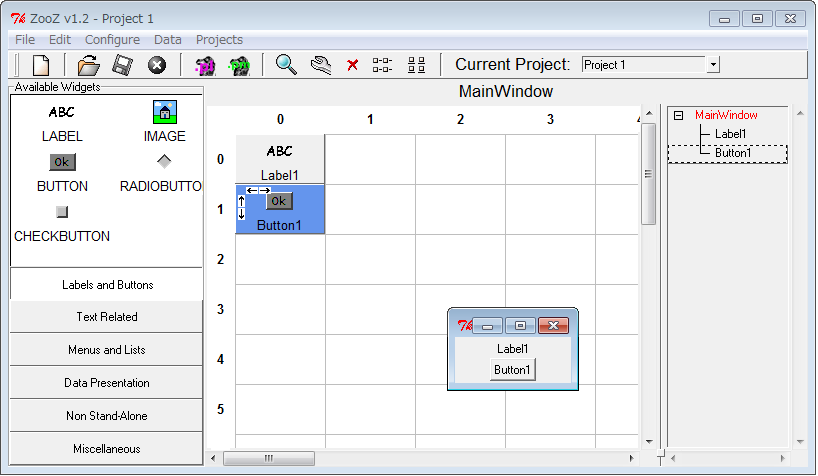This screenshot has width=818, height=476.
Task: Click the grid scroll-left arrow
Action: [x=213, y=458]
